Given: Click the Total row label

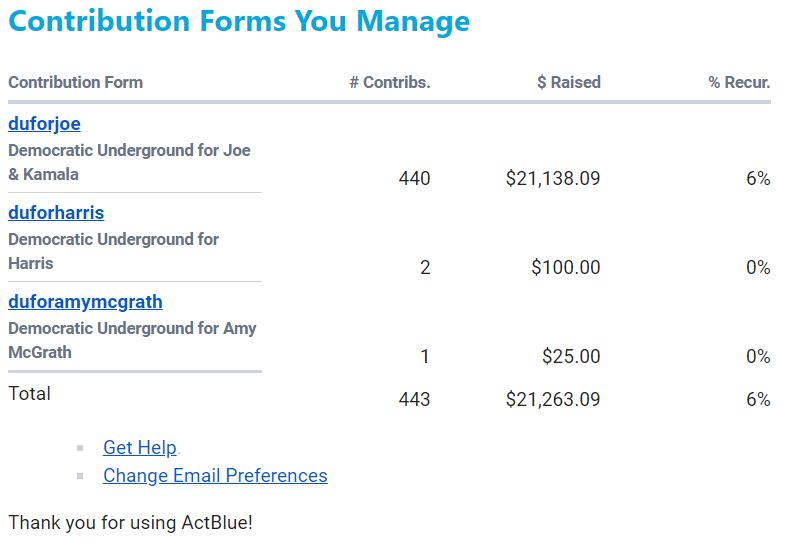Looking at the screenshot, I should [x=30, y=393].
